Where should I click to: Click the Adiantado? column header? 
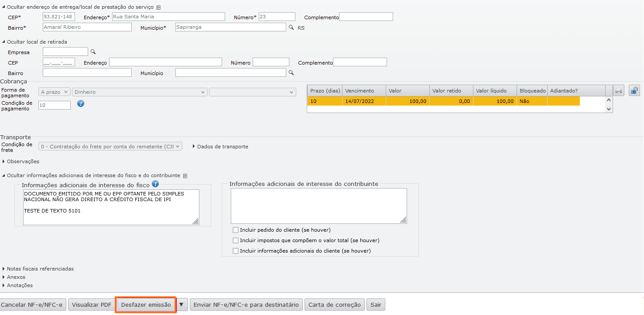pos(576,91)
